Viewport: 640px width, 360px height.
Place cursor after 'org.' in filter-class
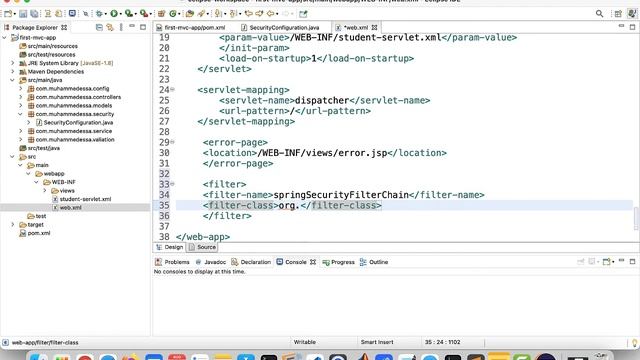point(300,206)
